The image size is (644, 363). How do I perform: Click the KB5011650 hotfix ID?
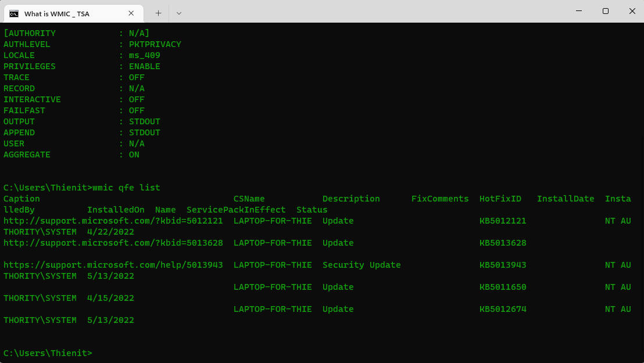pos(503,287)
